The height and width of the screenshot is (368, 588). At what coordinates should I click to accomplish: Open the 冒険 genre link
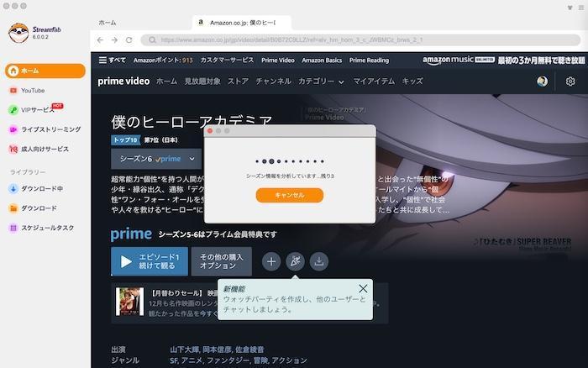(260, 360)
